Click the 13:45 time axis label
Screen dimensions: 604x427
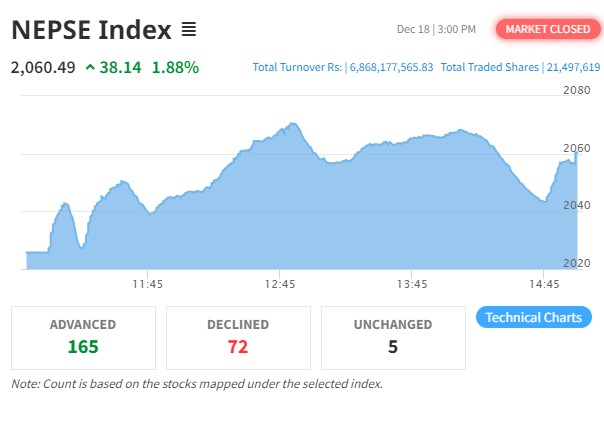pyautogui.click(x=411, y=284)
